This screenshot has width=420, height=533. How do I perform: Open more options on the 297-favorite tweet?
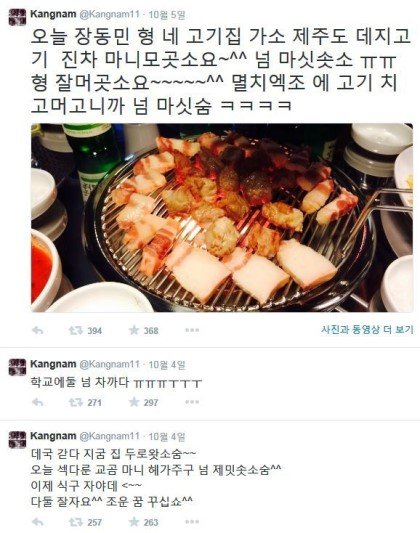pos(192,402)
